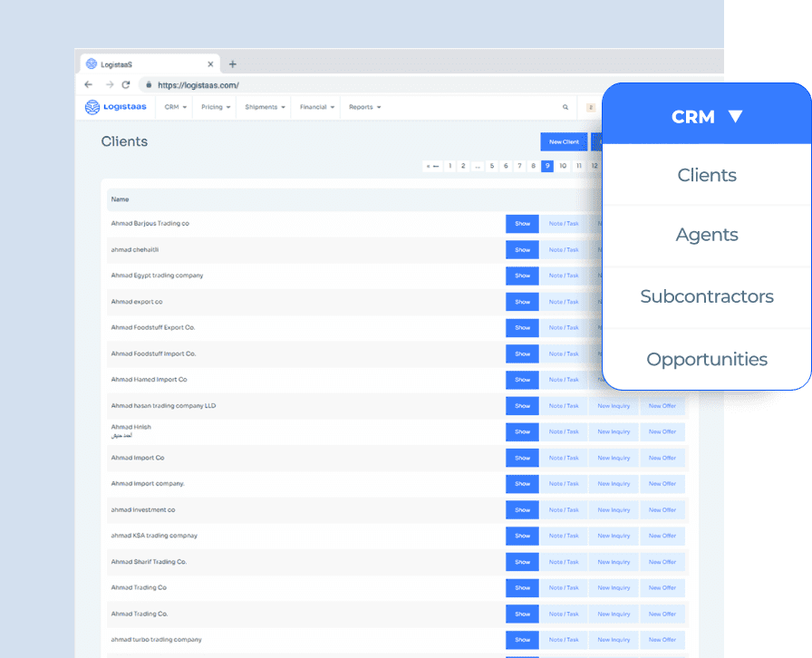
Task: New Inquiry for Ahmad hasan trading company LLD
Action: pos(614,406)
